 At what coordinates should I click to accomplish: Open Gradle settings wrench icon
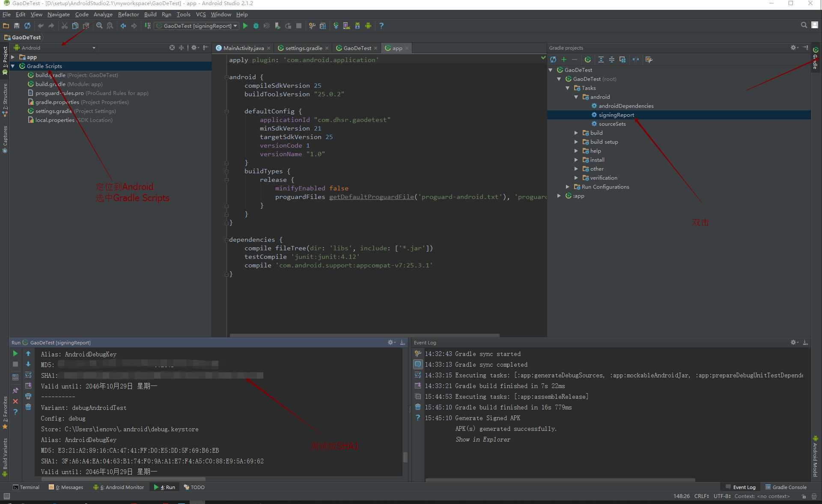tap(649, 59)
